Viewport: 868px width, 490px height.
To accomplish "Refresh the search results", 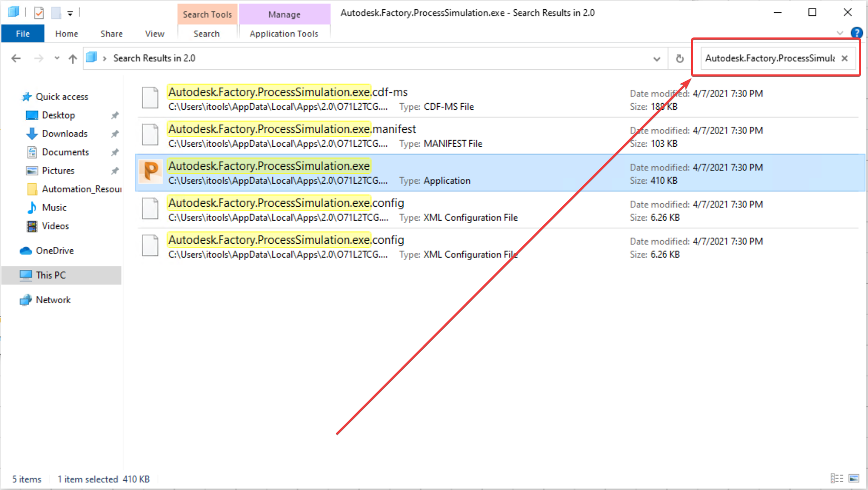I will 680,58.
